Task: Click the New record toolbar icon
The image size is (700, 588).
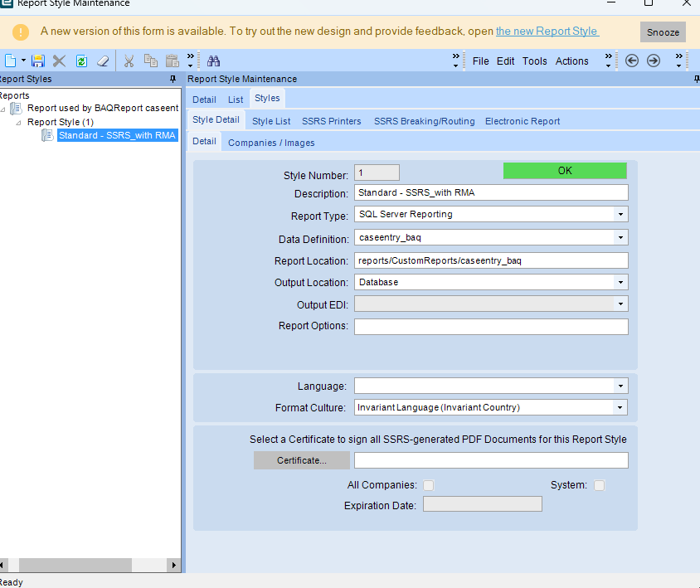Action: click(x=10, y=61)
